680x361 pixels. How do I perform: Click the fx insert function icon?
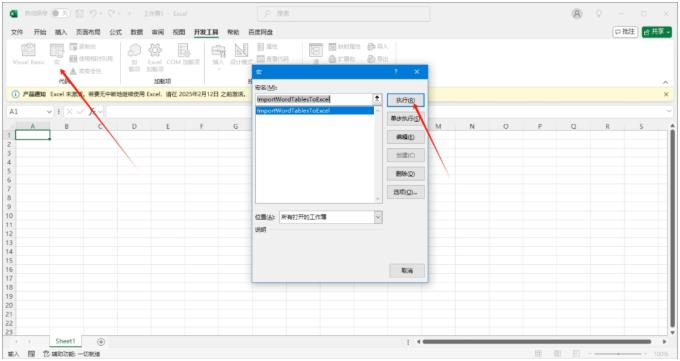click(92, 112)
